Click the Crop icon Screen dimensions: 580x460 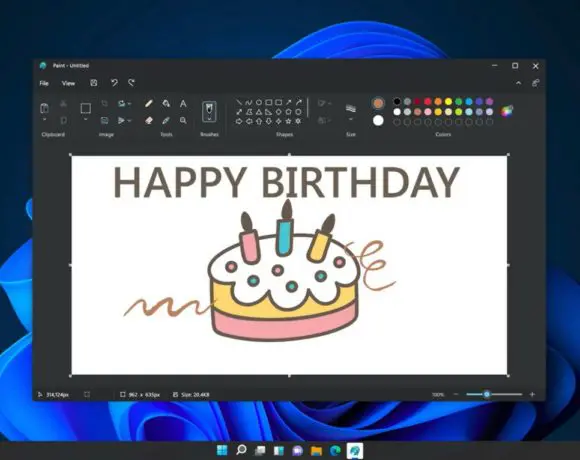105,104
